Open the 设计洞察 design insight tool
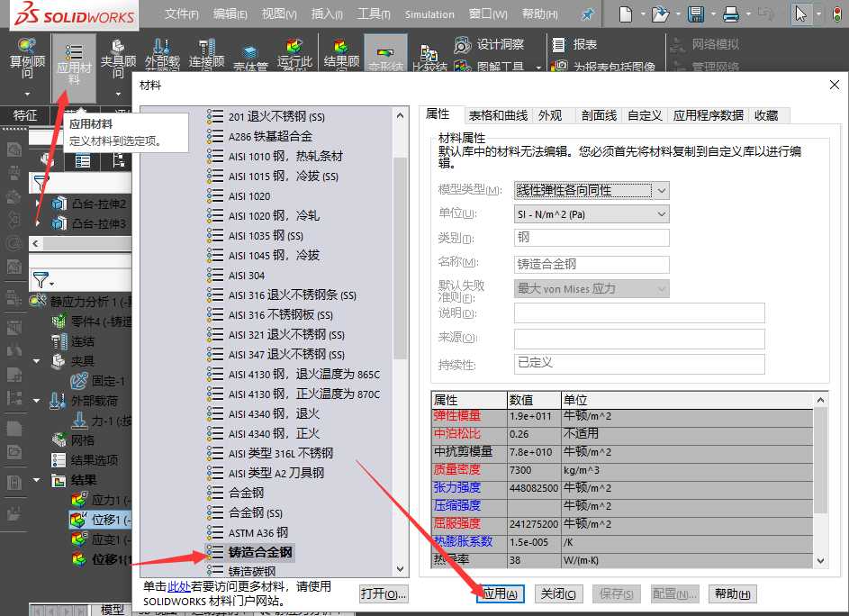The width and height of the screenshot is (849, 616). (489, 44)
